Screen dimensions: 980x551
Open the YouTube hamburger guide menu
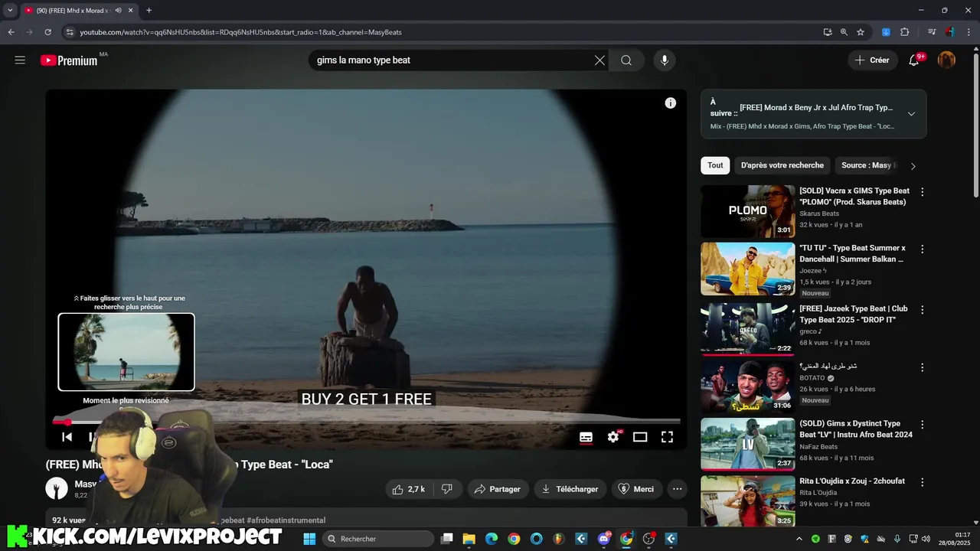[x=20, y=60]
